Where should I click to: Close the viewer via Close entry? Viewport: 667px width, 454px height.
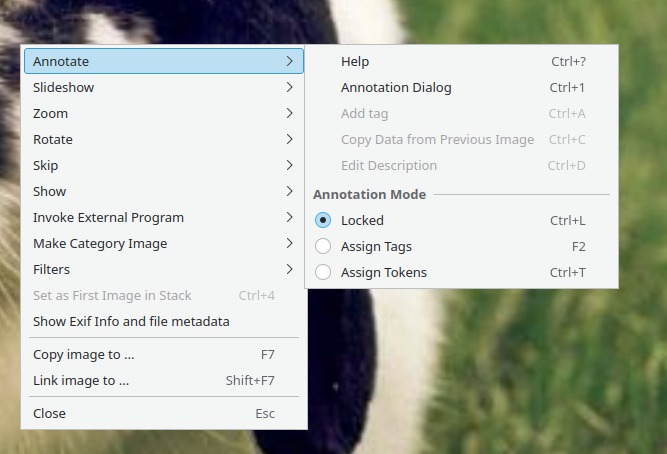point(164,414)
